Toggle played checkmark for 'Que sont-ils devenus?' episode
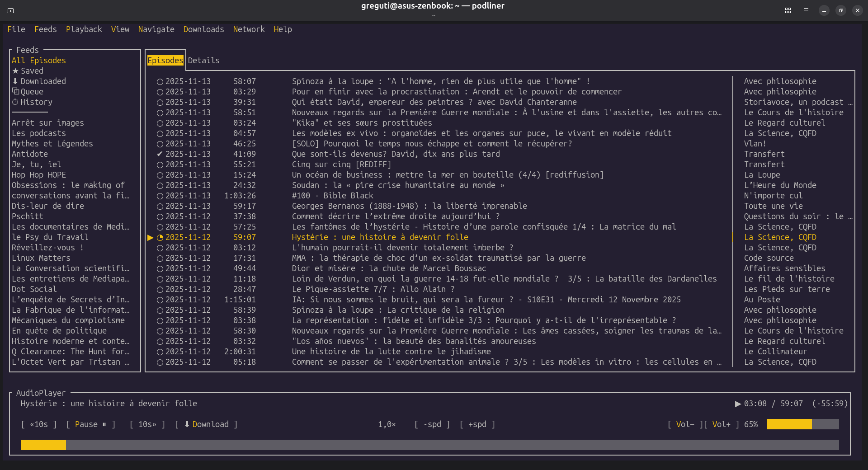This screenshot has height=470, width=868. [x=160, y=154]
